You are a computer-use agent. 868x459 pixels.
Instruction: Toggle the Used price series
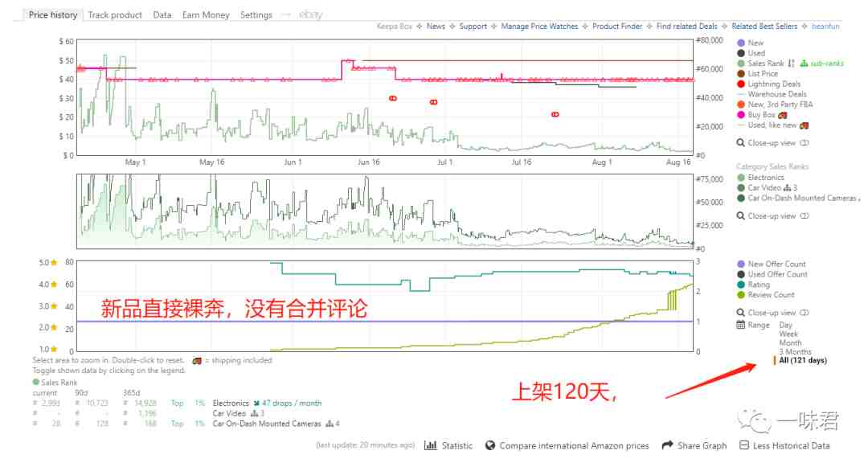[x=751, y=53]
